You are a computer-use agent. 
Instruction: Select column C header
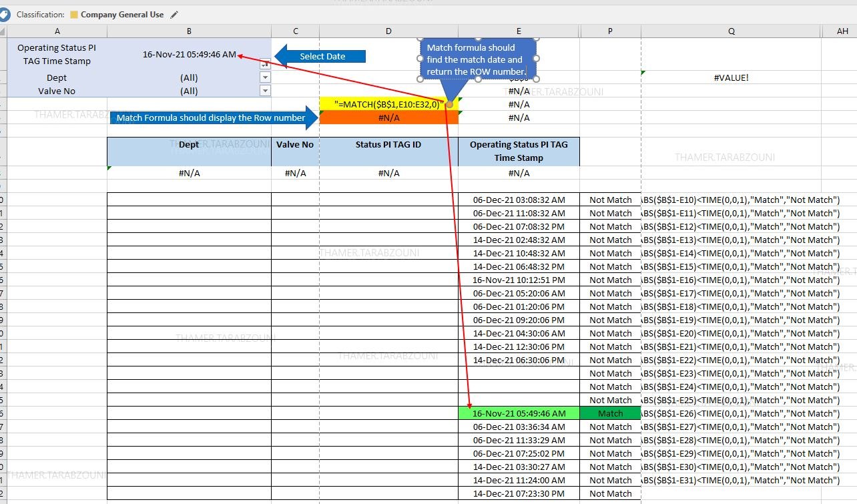point(296,31)
